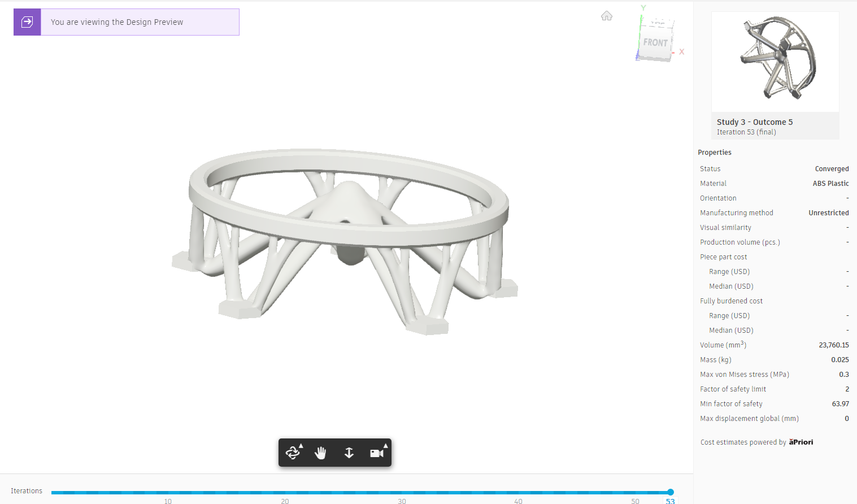Image resolution: width=857 pixels, height=504 pixels.
Task: Click the iteration slider handle at 53
Action: coord(671,492)
